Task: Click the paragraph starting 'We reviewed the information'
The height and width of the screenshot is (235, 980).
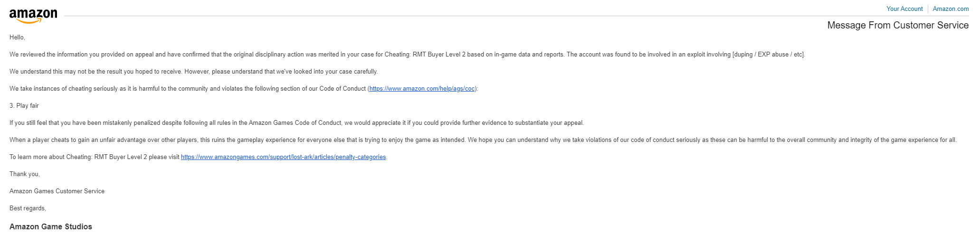Action: pyautogui.click(x=407, y=55)
